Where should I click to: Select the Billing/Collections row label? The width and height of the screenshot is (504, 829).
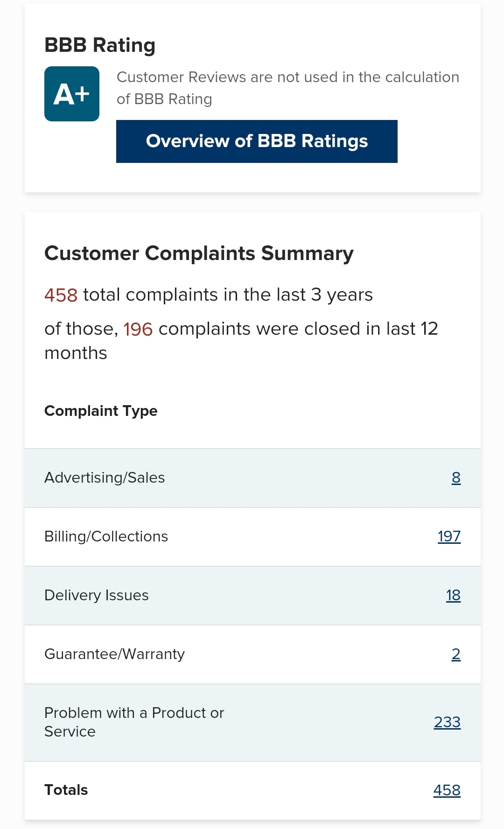[x=106, y=536]
